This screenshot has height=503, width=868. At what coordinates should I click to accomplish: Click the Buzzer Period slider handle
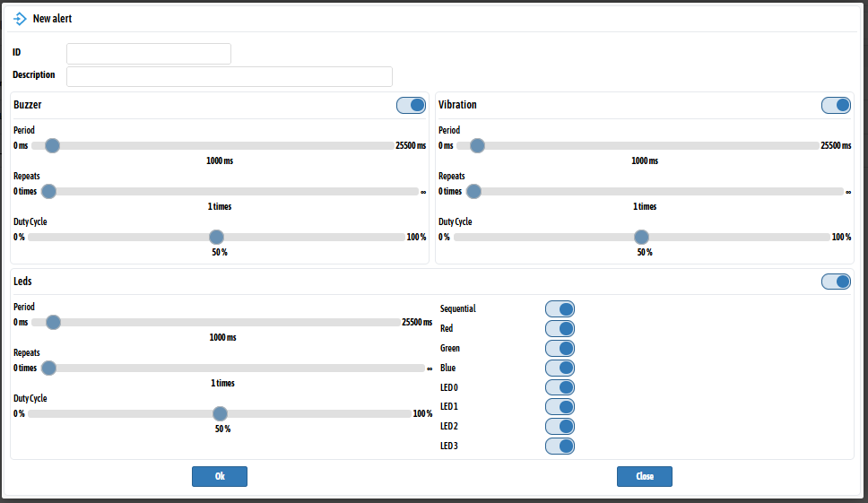coord(52,145)
